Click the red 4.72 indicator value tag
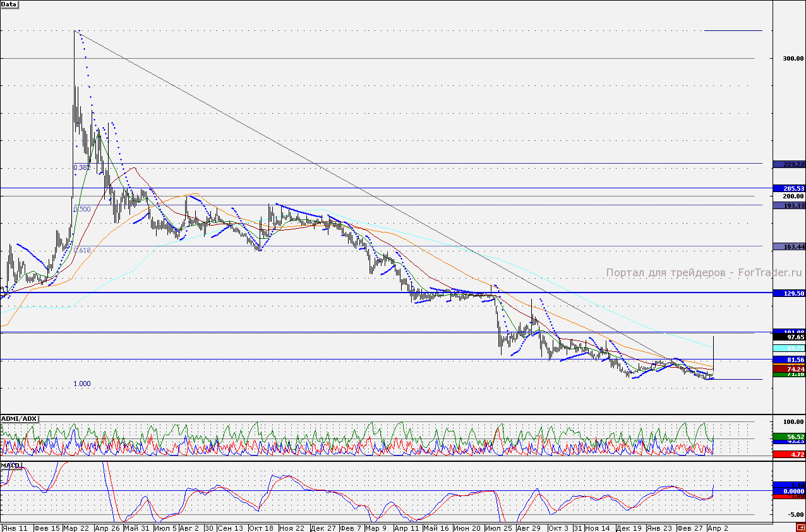 788,454
